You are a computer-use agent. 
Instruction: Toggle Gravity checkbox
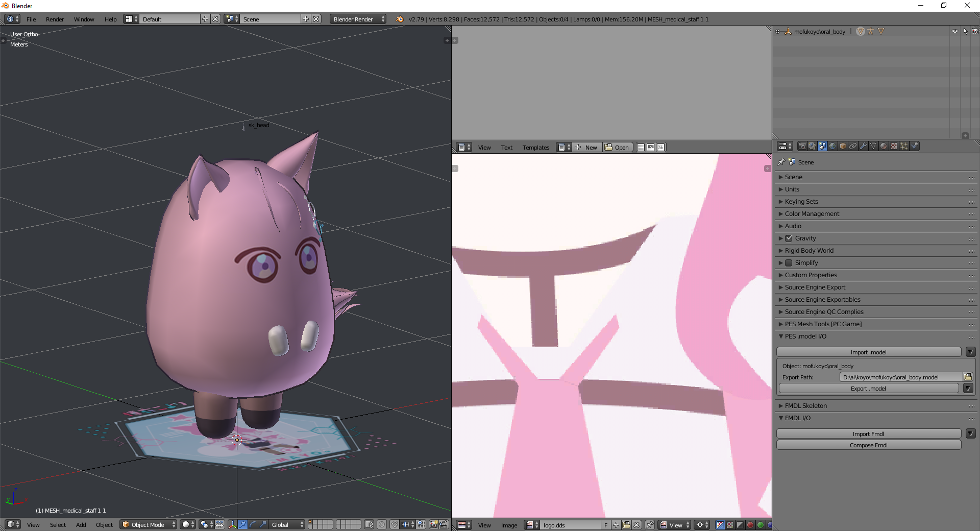789,238
